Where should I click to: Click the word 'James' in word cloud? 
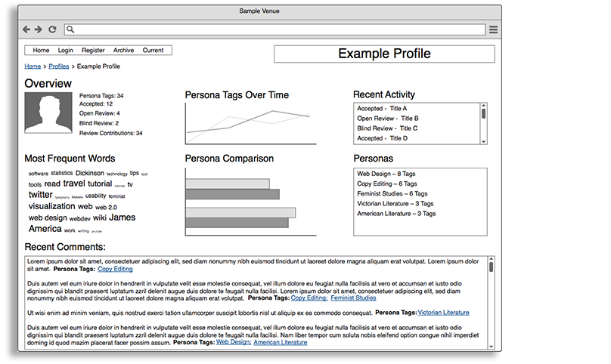(x=123, y=217)
